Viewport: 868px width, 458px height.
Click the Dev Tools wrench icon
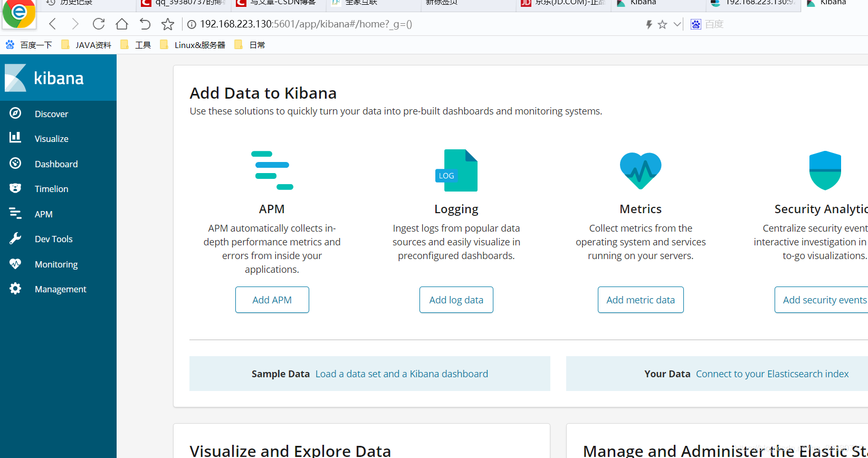[x=15, y=238]
